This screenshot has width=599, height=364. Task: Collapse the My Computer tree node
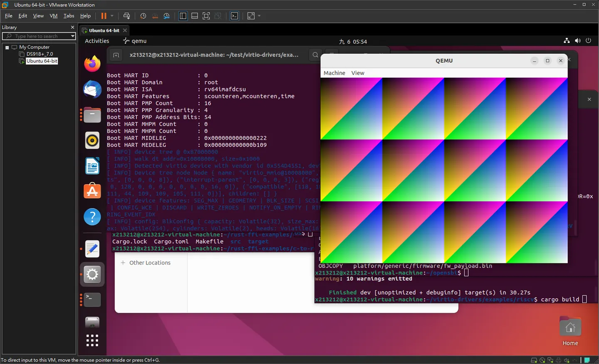coord(7,47)
